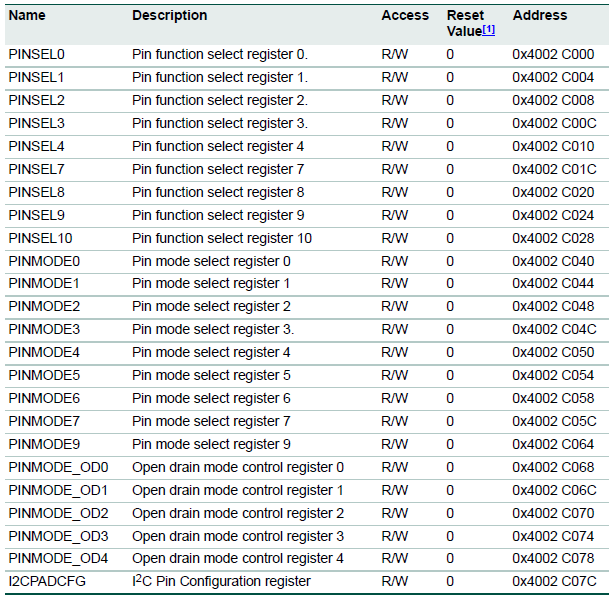This screenshot has width=613, height=598.
Task: Select the PINMODE_OD3 register name
Action: [x=58, y=536]
